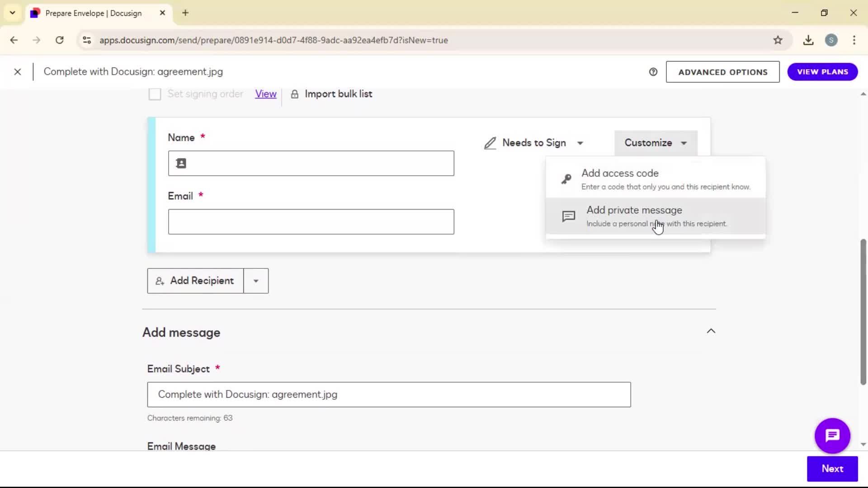Image resolution: width=868 pixels, height=488 pixels.
Task: Click the scrollbar down arrow
Action: pos(863,444)
